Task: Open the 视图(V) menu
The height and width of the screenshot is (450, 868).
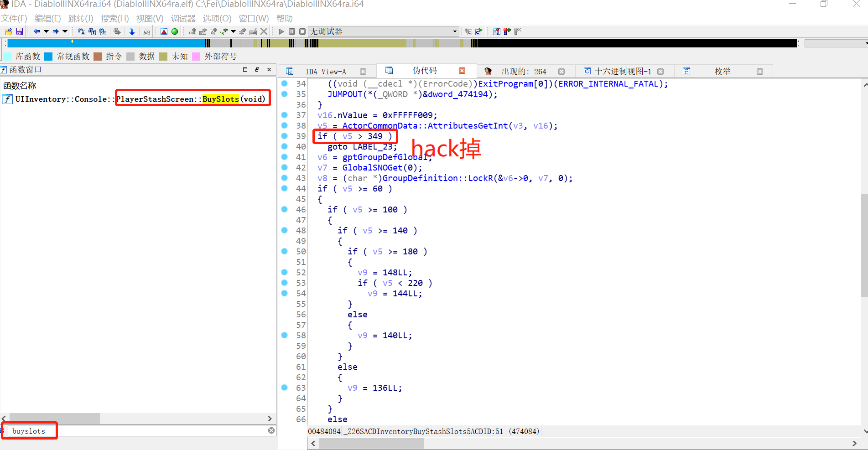Action: coord(150,19)
